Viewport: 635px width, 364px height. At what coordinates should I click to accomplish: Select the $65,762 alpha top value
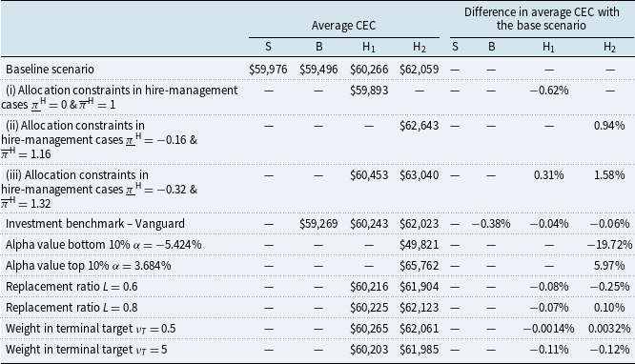pyautogui.click(x=420, y=266)
